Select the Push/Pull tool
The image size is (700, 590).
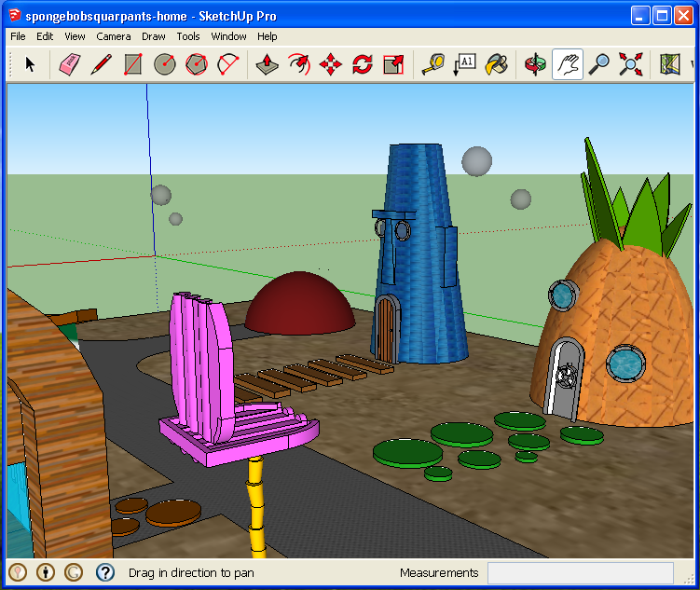coord(267,64)
